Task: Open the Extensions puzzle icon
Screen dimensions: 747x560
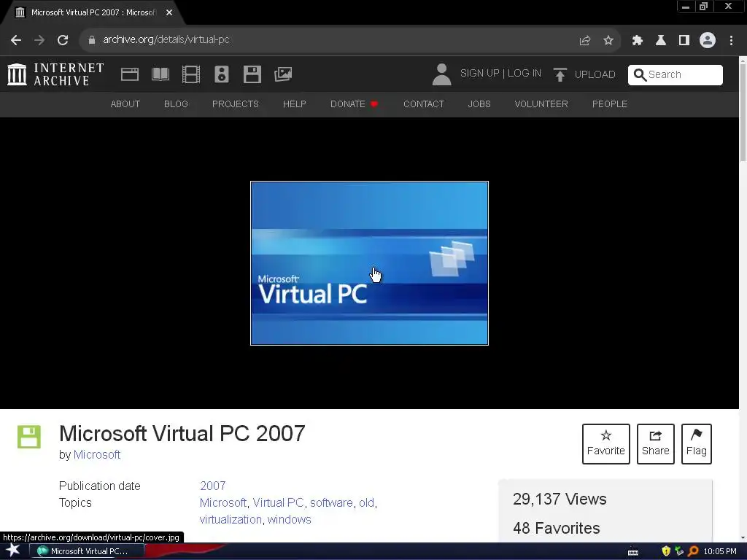Action: 638,41
